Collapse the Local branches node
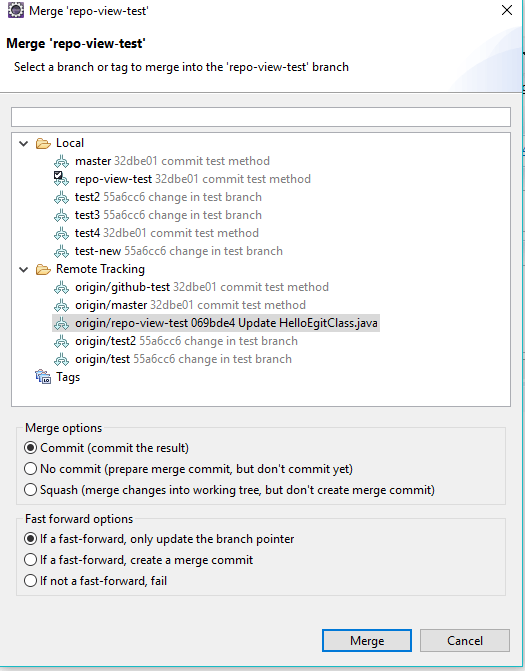Image resolution: width=525 pixels, height=671 pixels. tap(24, 143)
